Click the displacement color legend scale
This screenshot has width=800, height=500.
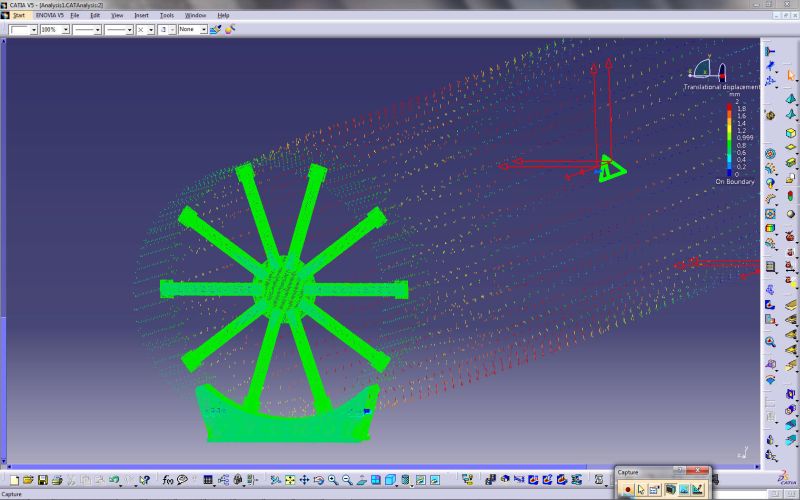coord(731,140)
